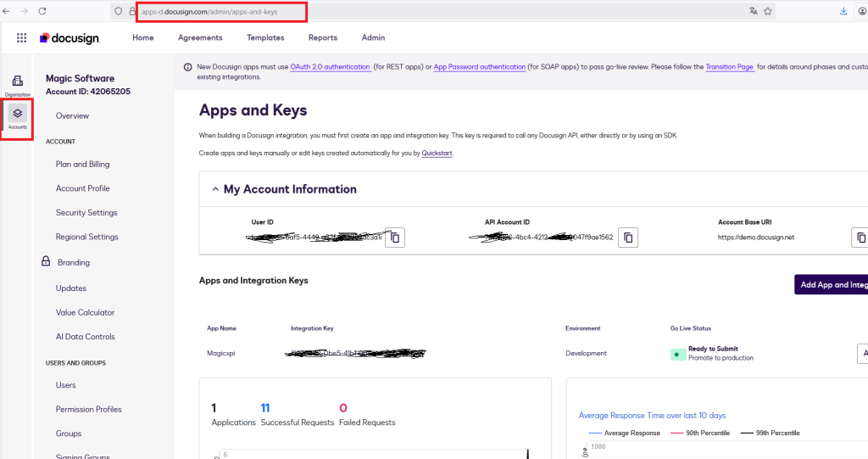The width and height of the screenshot is (868, 459).
Task: Click the green Go Live status indicator
Action: [677, 355]
